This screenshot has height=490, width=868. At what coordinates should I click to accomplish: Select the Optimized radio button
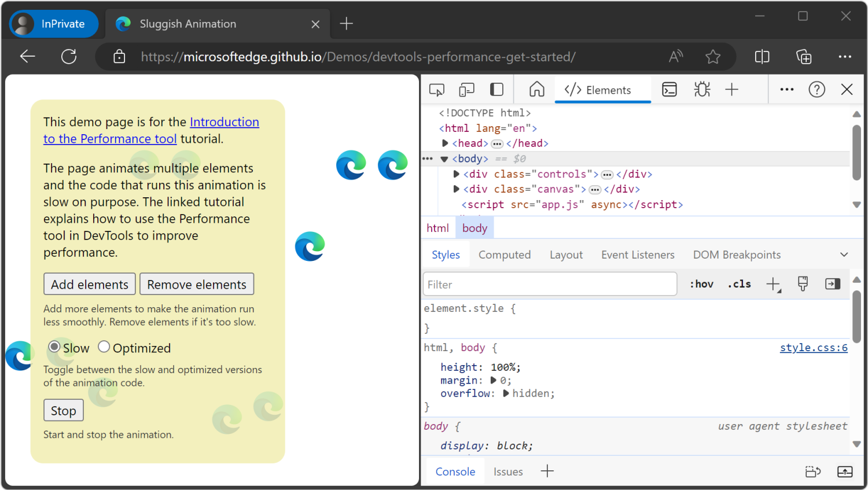[104, 347]
